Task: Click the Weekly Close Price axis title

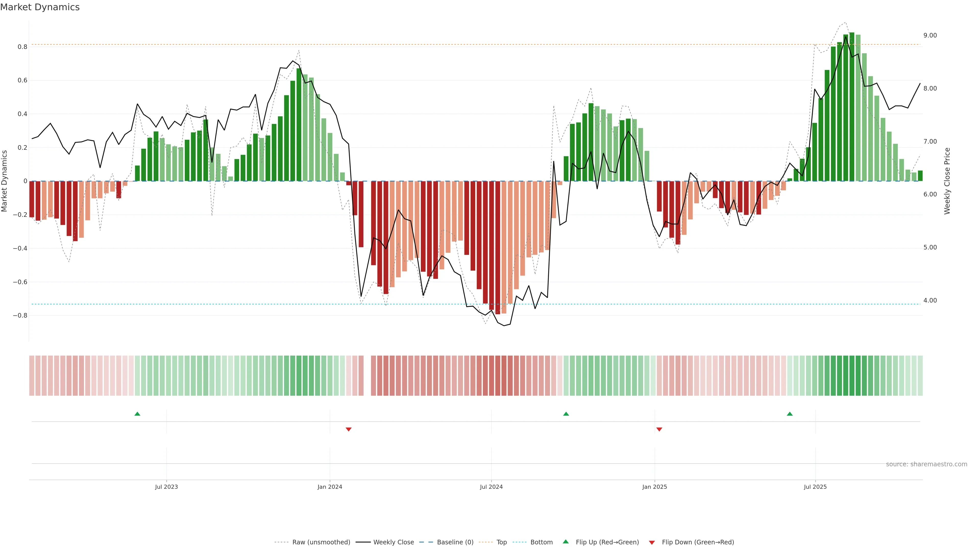Action: (947, 181)
